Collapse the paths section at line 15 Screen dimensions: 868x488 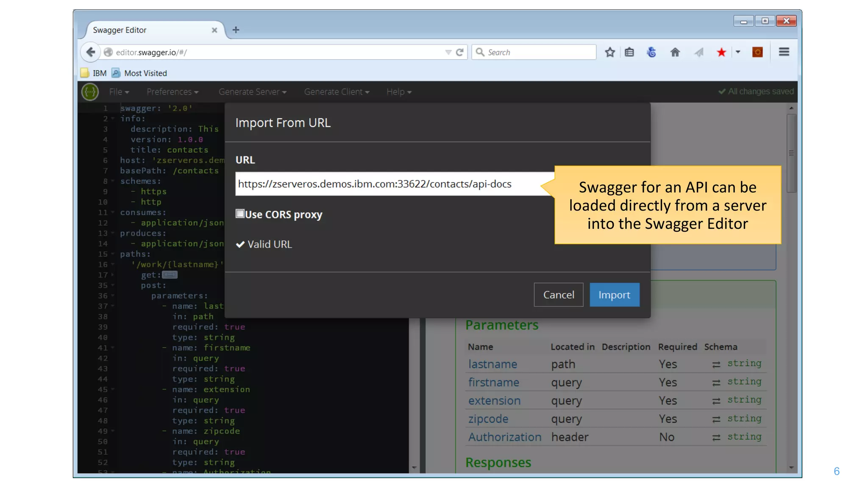[x=113, y=254]
